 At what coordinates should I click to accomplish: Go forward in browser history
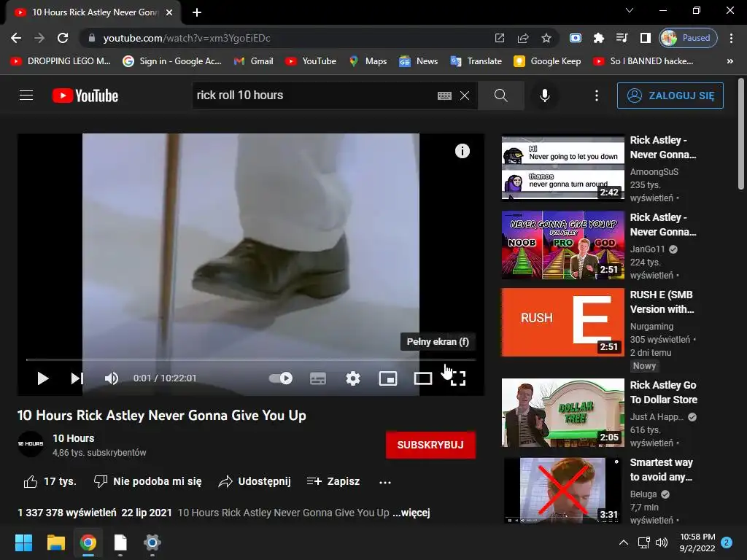click(x=39, y=38)
